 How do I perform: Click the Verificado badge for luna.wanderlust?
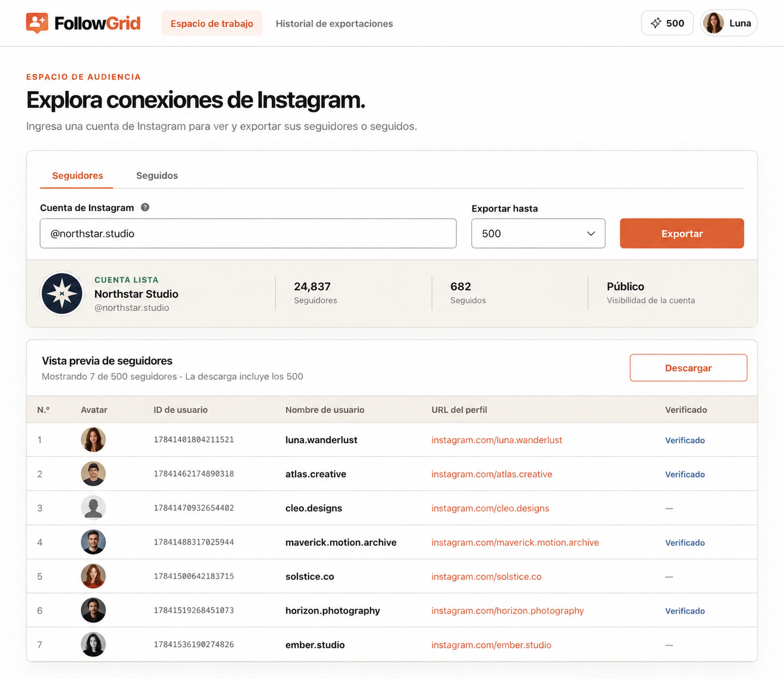point(685,440)
